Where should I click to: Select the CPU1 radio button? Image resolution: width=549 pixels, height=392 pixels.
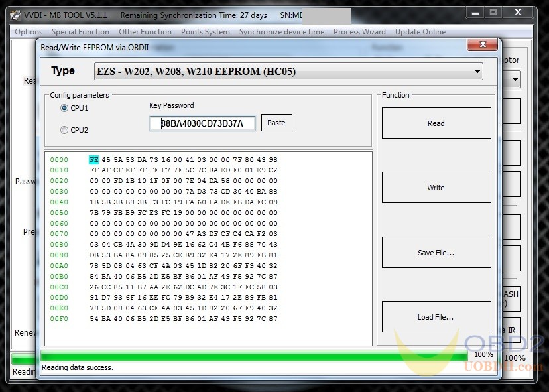point(64,108)
